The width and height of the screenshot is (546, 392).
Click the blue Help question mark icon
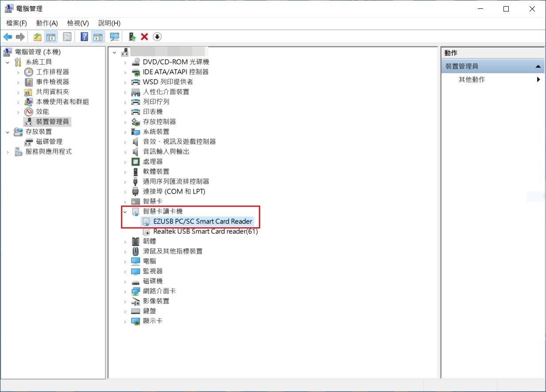click(x=84, y=37)
